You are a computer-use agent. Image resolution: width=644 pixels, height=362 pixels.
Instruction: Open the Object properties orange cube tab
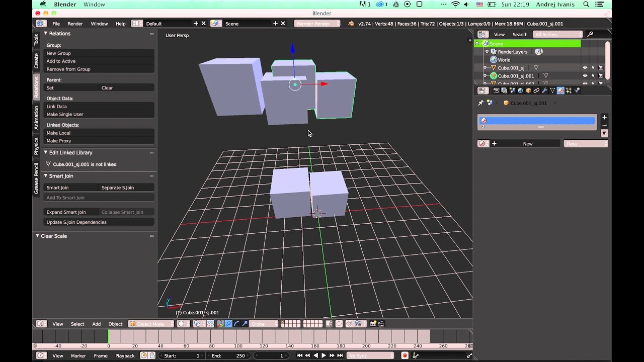528,90
